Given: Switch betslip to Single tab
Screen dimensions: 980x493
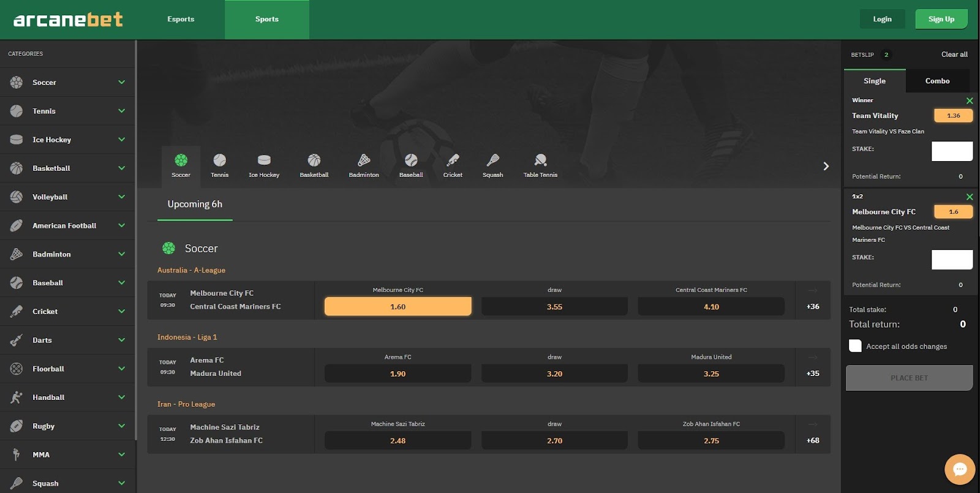Looking at the screenshot, I should point(875,81).
